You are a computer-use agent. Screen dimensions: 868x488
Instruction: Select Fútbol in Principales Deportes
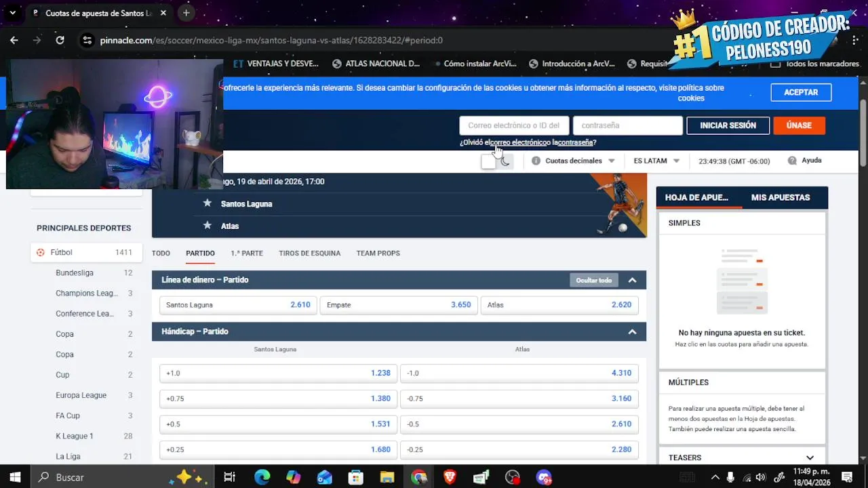click(x=87, y=252)
